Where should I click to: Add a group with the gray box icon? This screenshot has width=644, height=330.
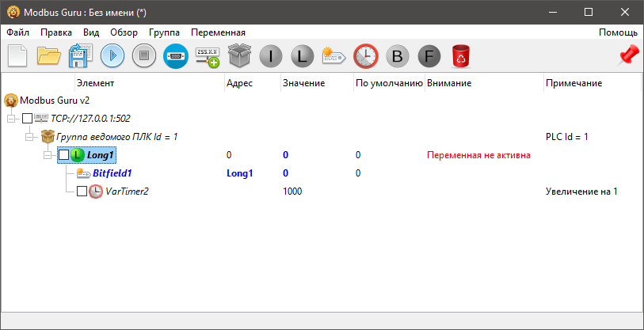[239, 56]
